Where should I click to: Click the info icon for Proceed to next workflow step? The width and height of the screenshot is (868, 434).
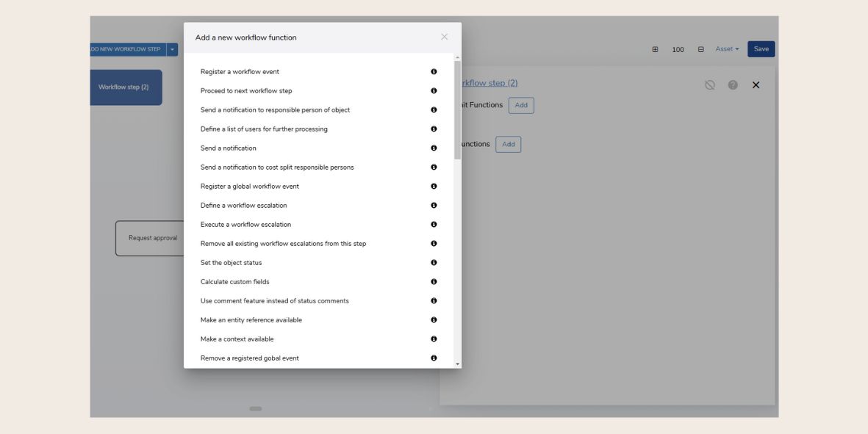pos(434,90)
